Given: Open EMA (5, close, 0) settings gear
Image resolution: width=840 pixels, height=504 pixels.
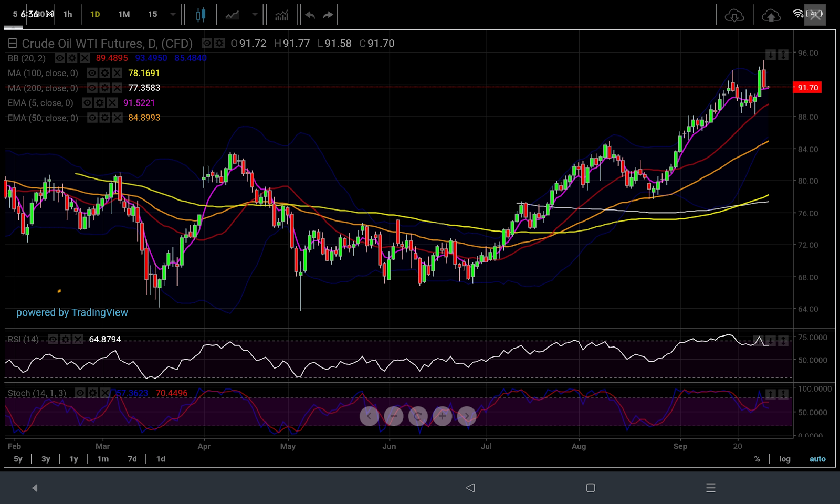Looking at the screenshot, I should (x=100, y=103).
